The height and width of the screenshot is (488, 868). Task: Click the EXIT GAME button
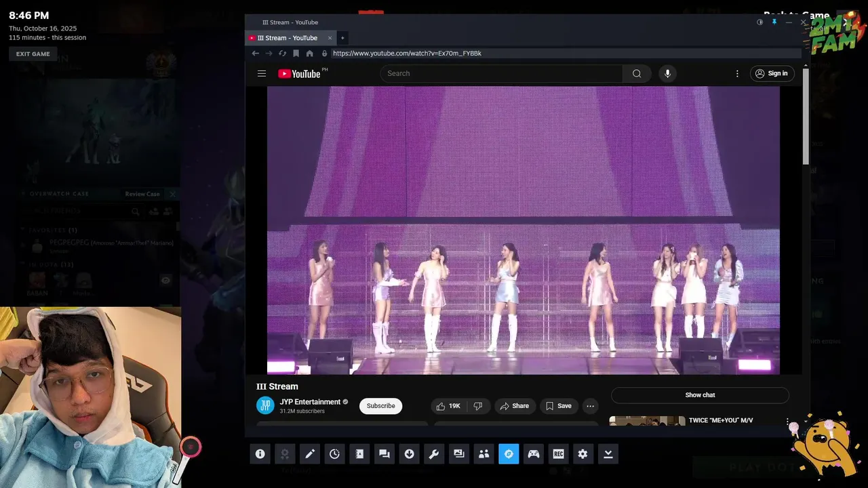(33, 54)
